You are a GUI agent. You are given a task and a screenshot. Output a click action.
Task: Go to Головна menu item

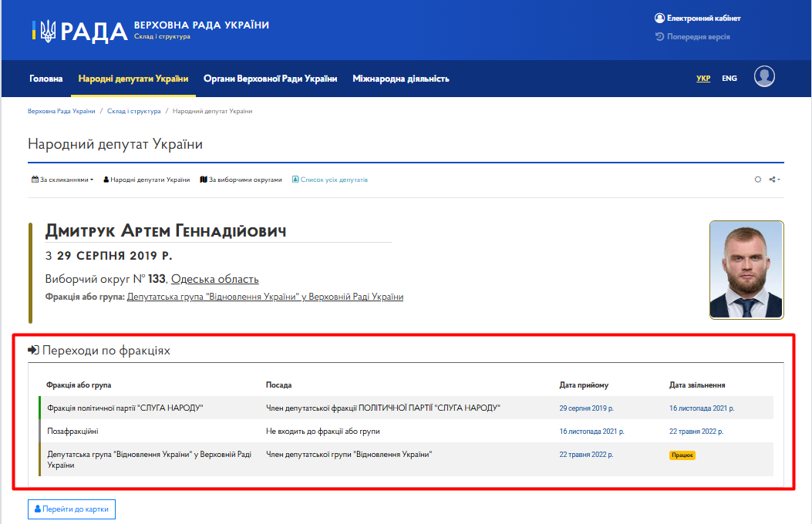click(x=46, y=79)
